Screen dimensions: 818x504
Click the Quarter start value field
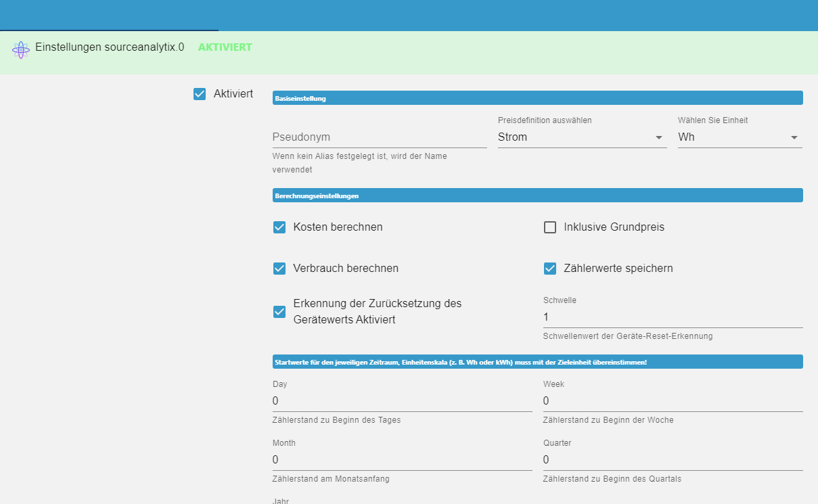673,460
